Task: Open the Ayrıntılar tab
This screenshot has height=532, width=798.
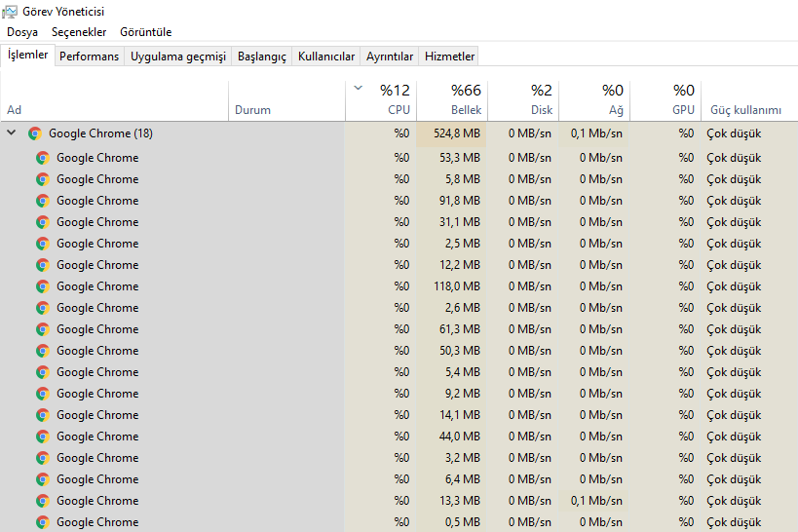Action: click(390, 56)
